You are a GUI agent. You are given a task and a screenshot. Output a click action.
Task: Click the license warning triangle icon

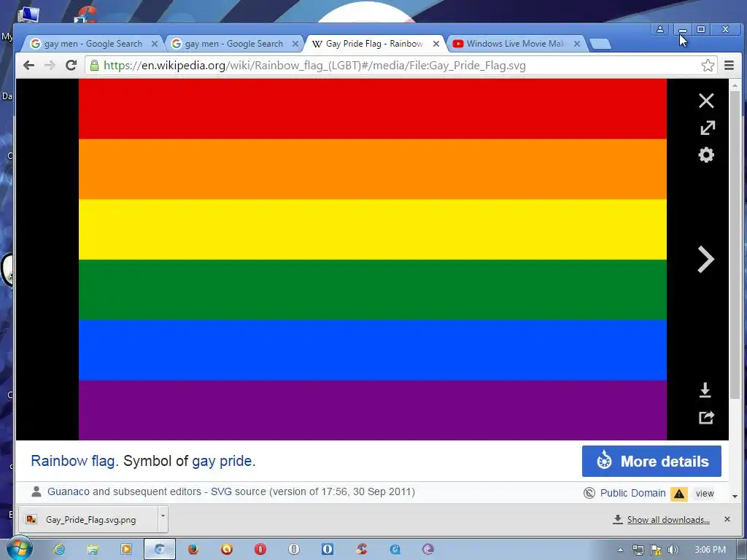point(679,494)
